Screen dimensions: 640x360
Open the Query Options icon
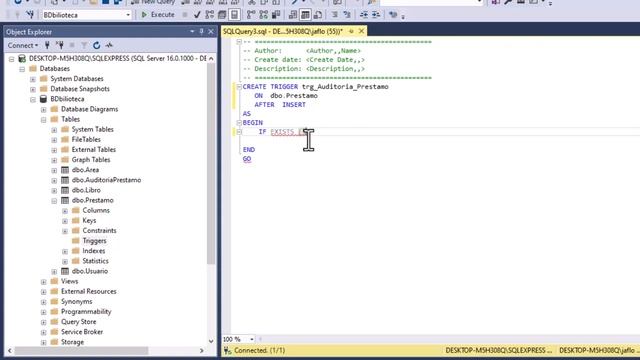click(222, 15)
